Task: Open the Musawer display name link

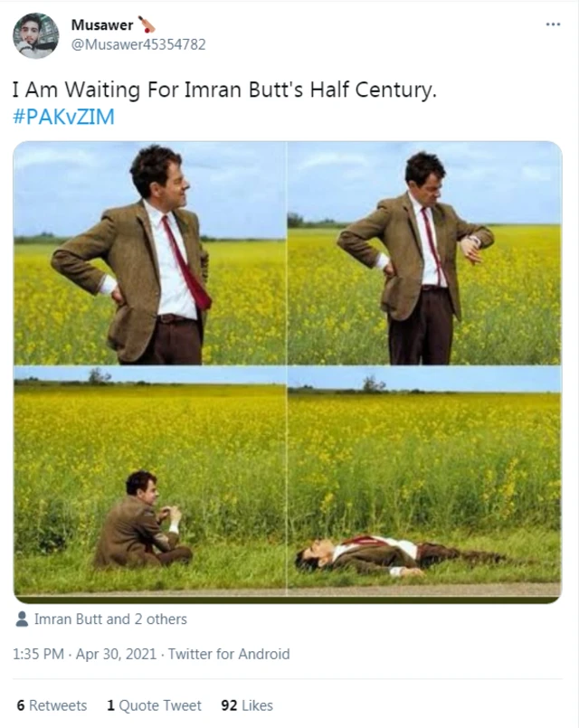Action: pyautogui.click(x=100, y=24)
